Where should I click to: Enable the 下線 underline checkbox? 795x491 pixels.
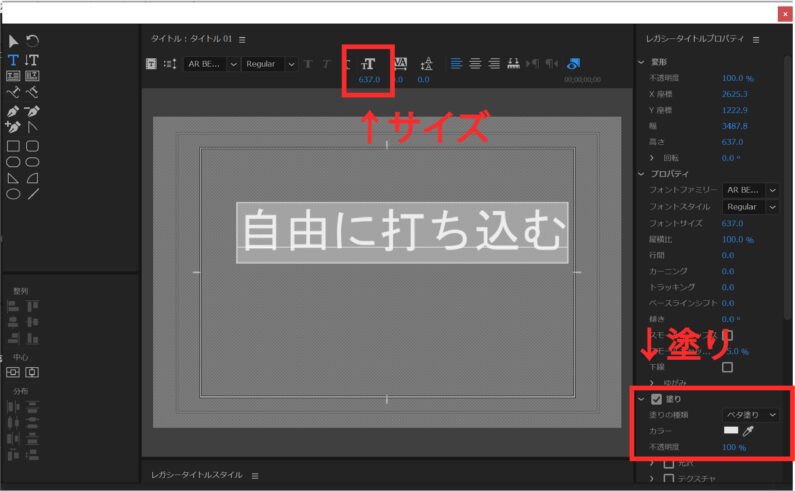(x=727, y=367)
